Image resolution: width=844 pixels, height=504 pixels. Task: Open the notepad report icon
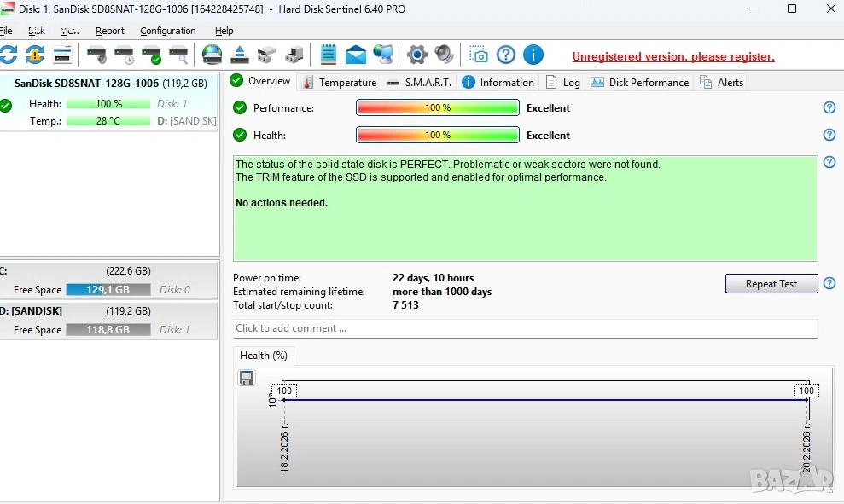(x=329, y=55)
